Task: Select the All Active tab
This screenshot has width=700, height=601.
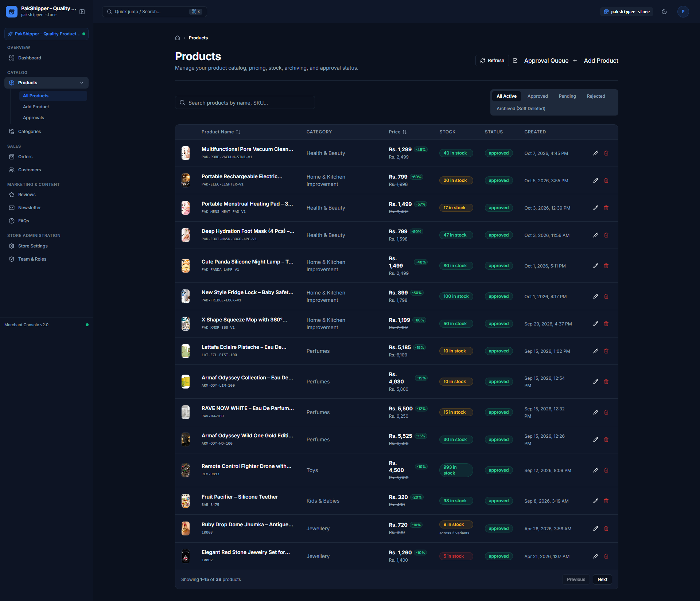Action: pyautogui.click(x=506, y=96)
